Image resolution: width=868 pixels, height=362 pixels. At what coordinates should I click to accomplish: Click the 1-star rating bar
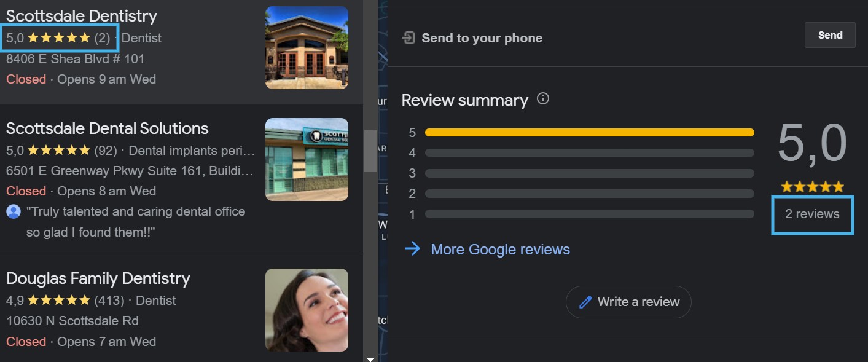[x=589, y=214]
